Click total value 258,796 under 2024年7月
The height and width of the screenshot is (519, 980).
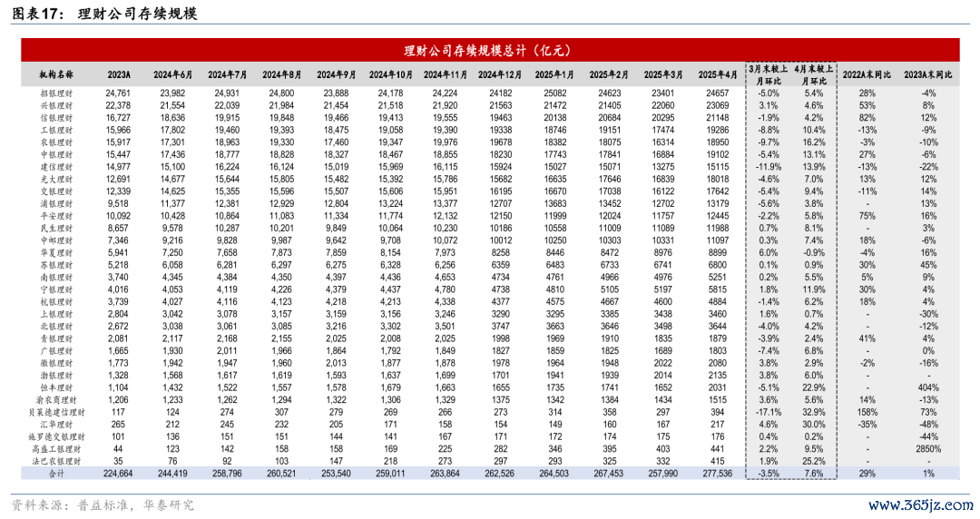coord(228,474)
